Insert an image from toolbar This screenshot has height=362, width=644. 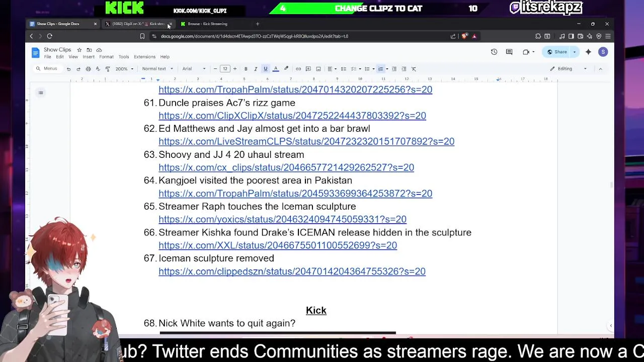(318, 69)
